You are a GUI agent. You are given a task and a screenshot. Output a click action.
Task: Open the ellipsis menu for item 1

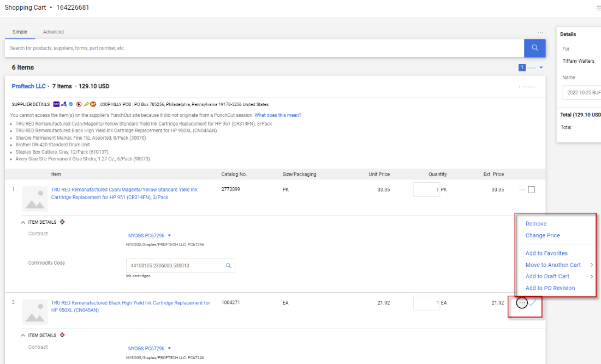coord(522,190)
